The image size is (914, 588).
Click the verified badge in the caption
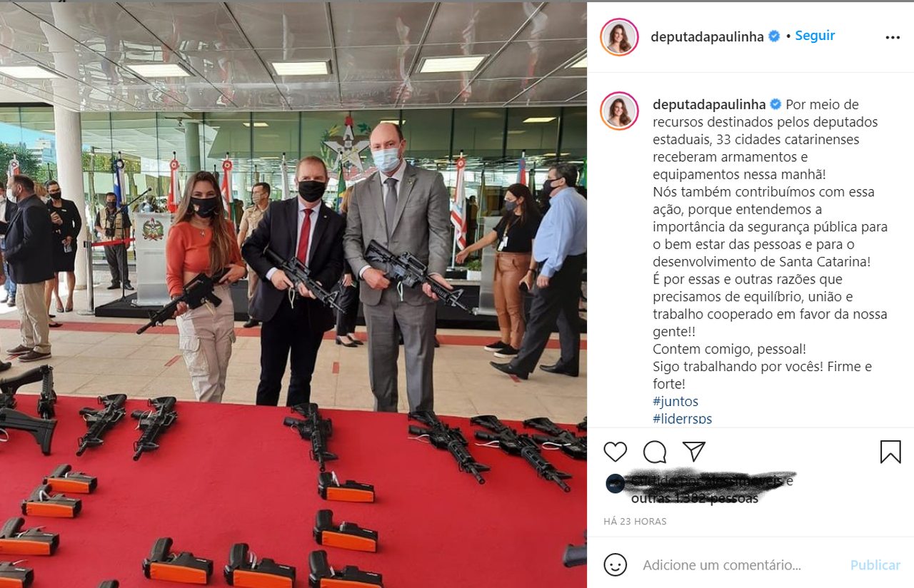coord(775,105)
